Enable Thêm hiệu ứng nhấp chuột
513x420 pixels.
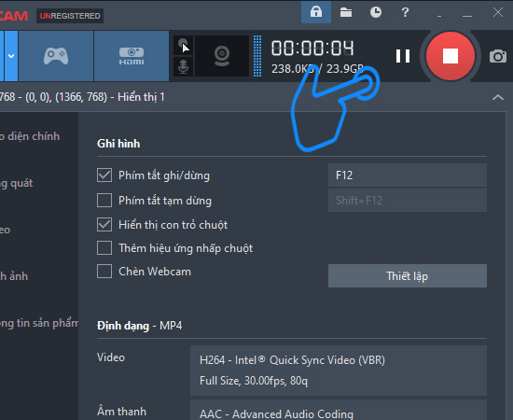coord(104,248)
